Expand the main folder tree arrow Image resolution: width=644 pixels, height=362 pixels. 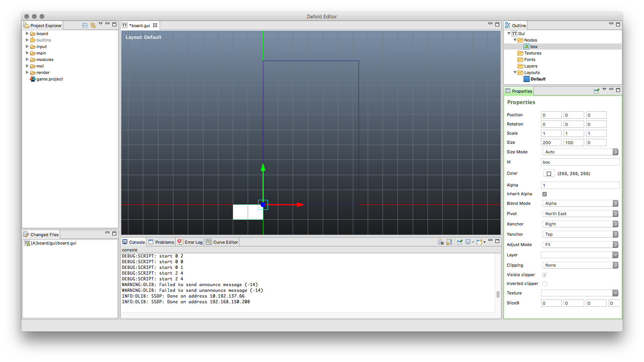[27, 53]
